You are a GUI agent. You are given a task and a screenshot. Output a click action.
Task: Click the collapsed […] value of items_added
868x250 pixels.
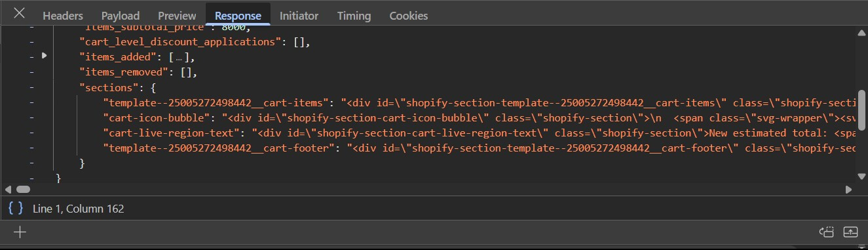point(179,56)
